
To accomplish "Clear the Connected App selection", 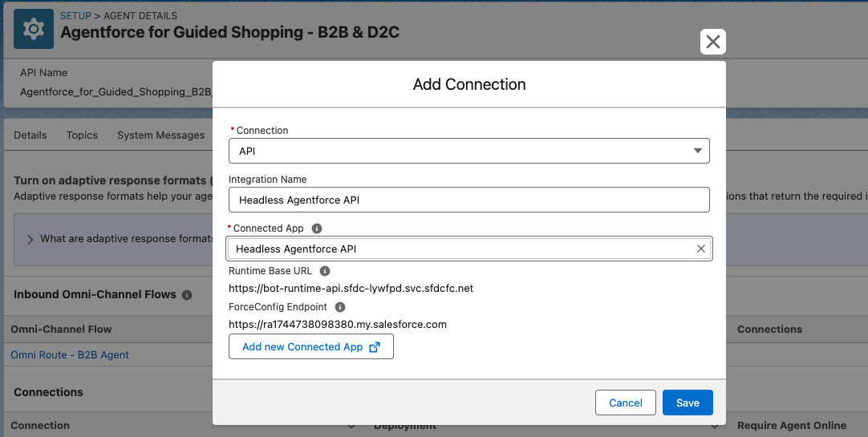I will (x=701, y=249).
